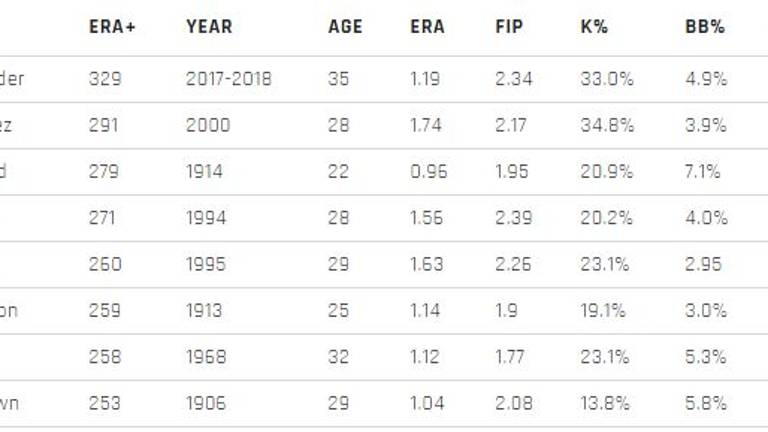Click the 2017-2018 year cell
Screen dimensions: 768x432
point(228,79)
